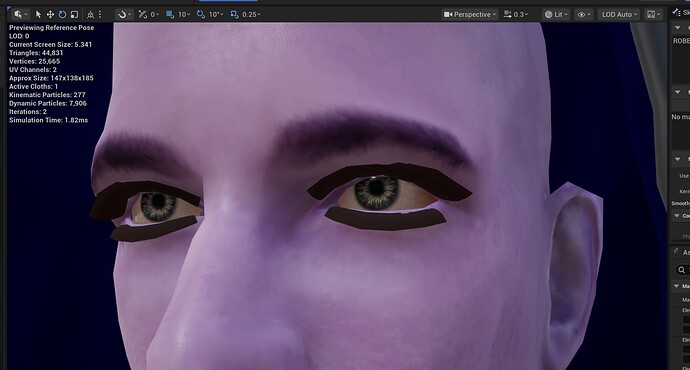Viewport: 690px width, 370px height.
Task: Toggle the coordinate system space icon
Action: [x=90, y=15]
